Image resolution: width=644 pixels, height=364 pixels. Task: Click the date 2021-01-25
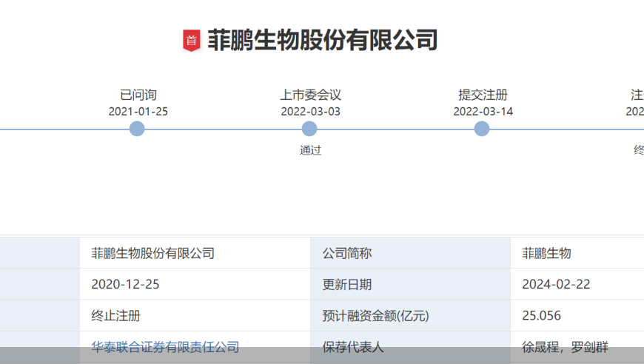click(x=138, y=112)
